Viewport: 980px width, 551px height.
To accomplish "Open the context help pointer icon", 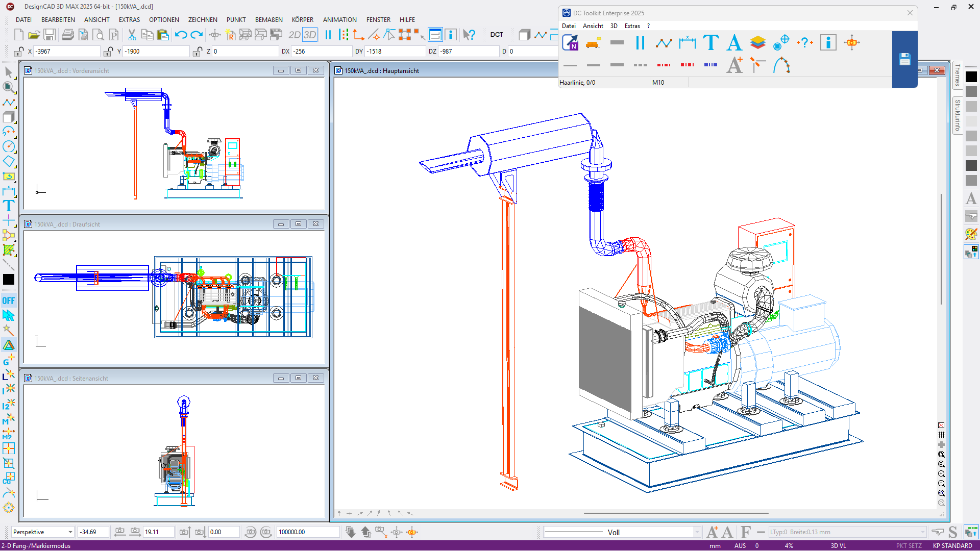I will 469,35.
